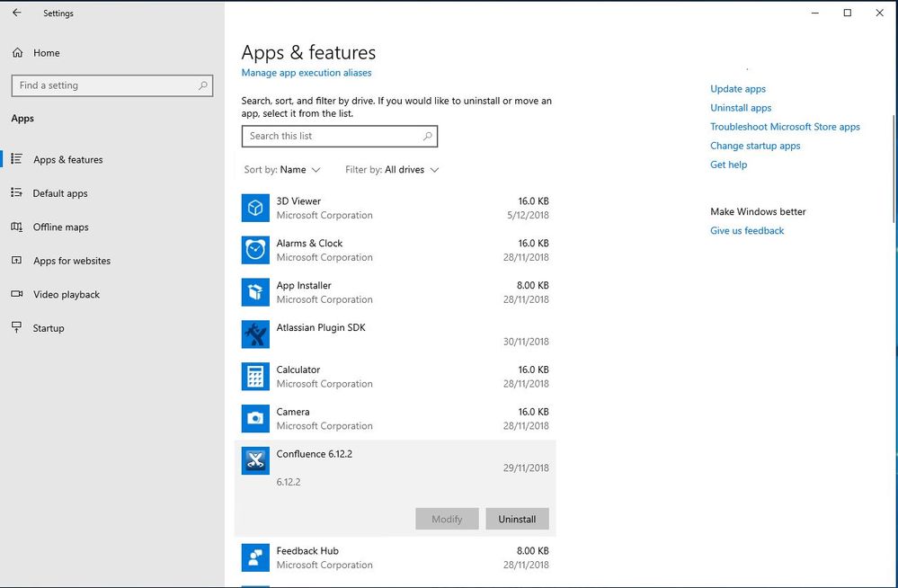
Task: Click the App Installer app icon
Action: pyautogui.click(x=255, y=291)
